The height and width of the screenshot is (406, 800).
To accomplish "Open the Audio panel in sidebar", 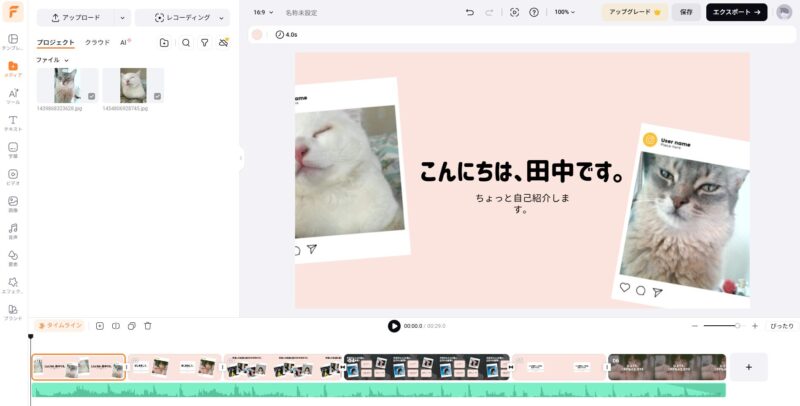I will point(13,231).
